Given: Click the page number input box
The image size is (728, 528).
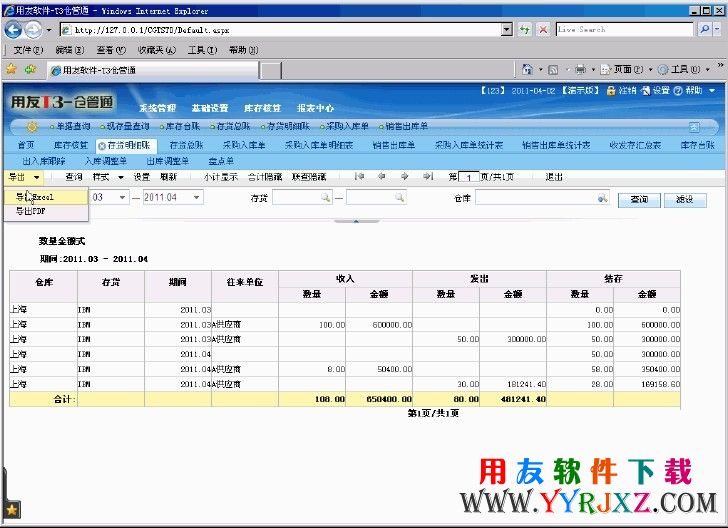Looking at the screenshot, I should click(468, 177).
